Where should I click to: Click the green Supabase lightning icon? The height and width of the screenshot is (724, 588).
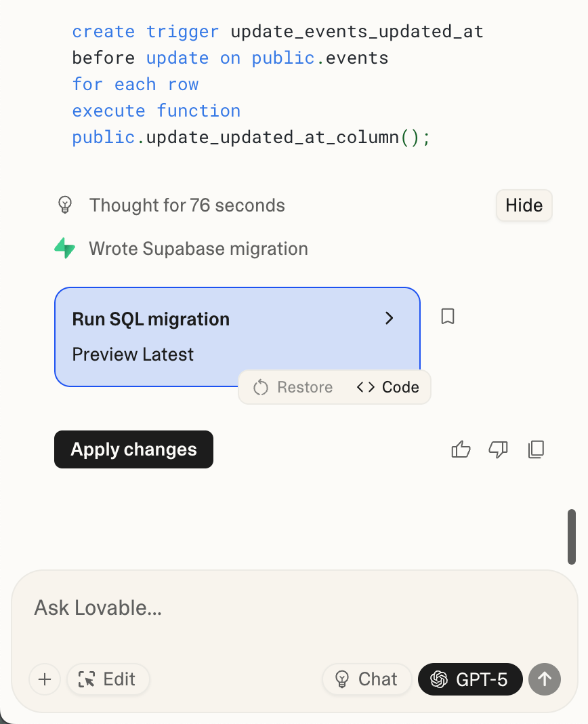coord(64,248)
